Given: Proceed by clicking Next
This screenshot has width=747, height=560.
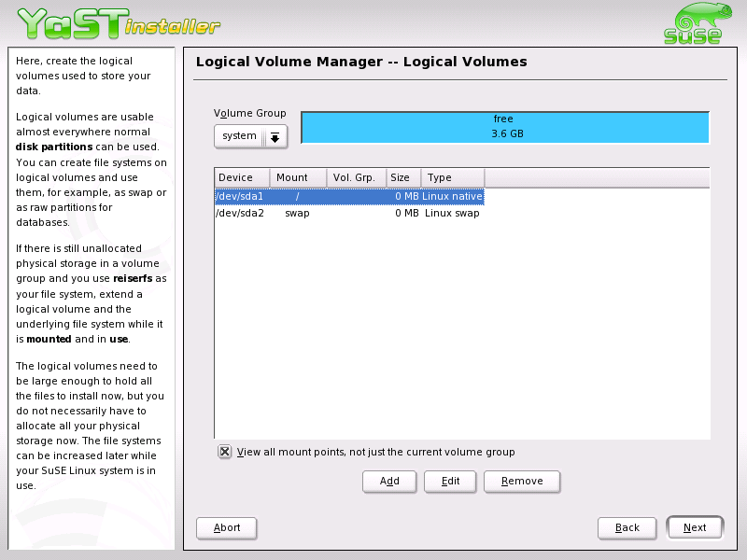Looking at the screenshot, I should click(x=695, y=527).
